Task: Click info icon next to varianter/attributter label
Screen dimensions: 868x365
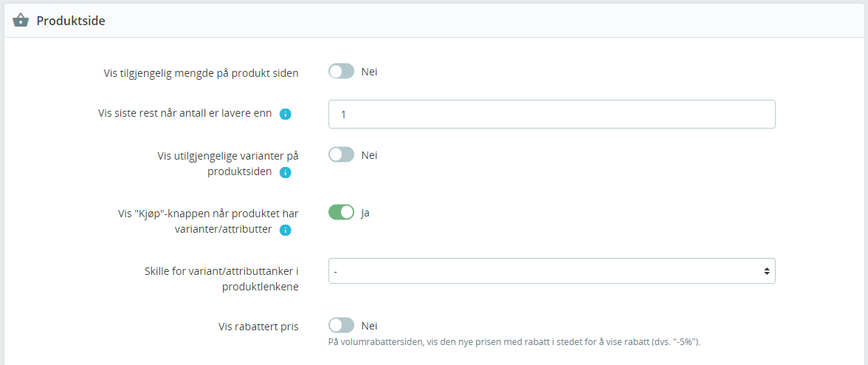Action: 285,230
